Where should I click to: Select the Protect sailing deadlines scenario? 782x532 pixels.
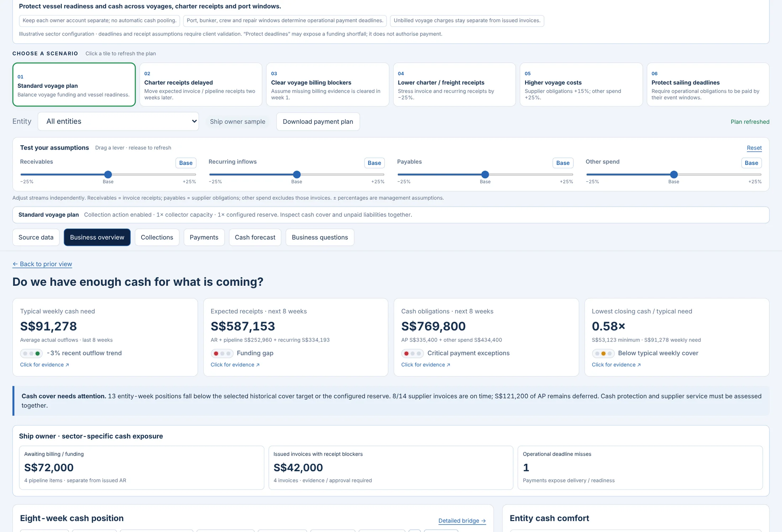(708, 85)
